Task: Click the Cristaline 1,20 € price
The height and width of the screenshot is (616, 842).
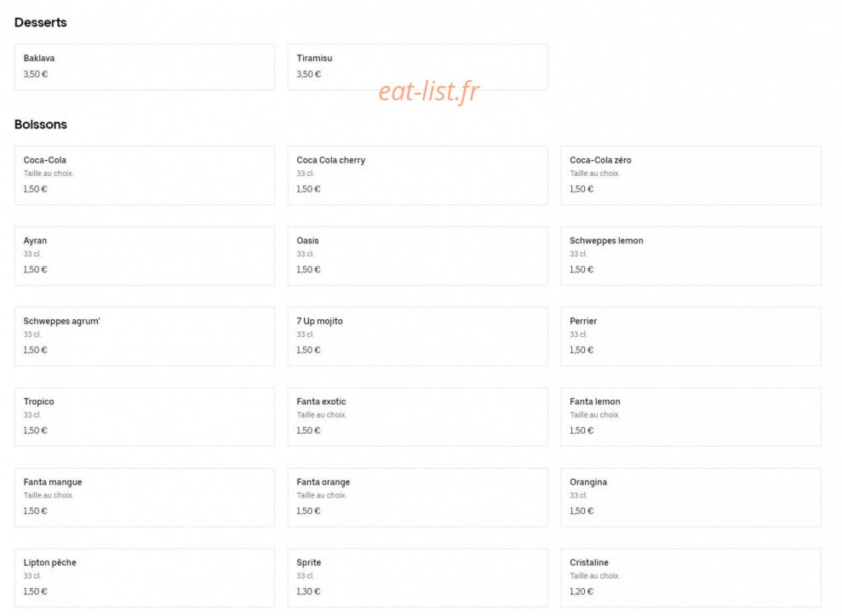Action: [x=581, y=591]
